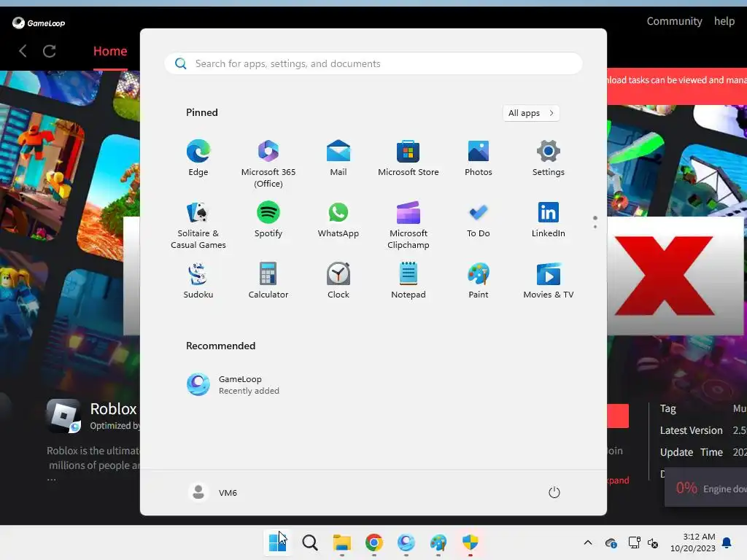The width and height of the screenshot is (747, 560).
Task: Open Paint from the taskbar
Action: (438, 542)
